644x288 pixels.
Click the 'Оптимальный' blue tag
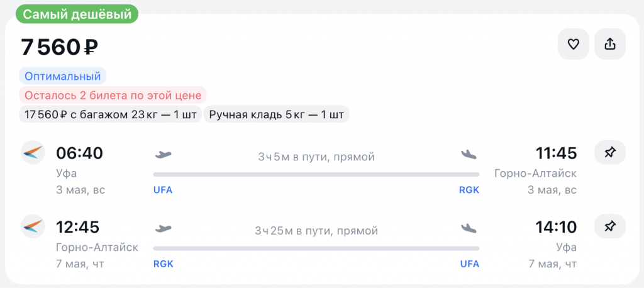pyautogui.click(x=62, y=77)
